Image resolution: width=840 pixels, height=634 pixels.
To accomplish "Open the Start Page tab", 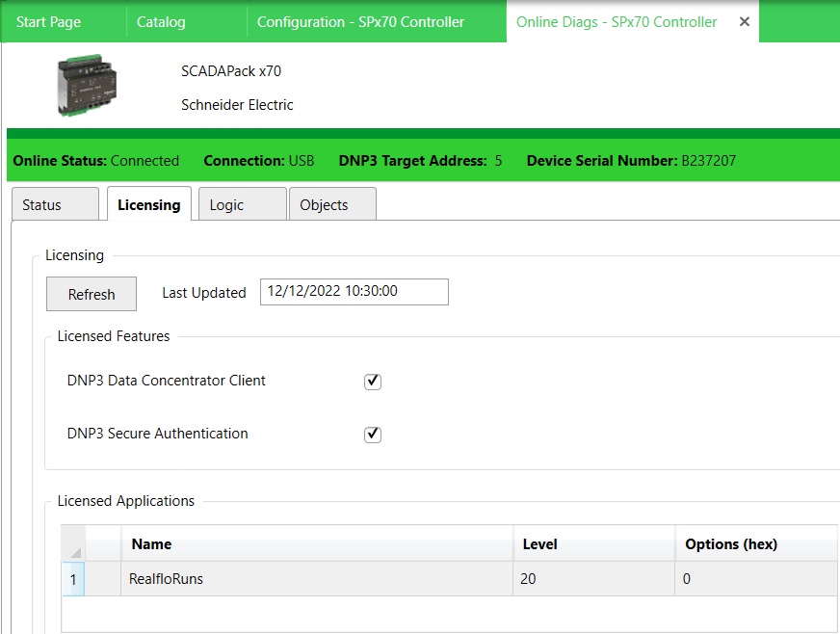I will [x=49, y=22].
